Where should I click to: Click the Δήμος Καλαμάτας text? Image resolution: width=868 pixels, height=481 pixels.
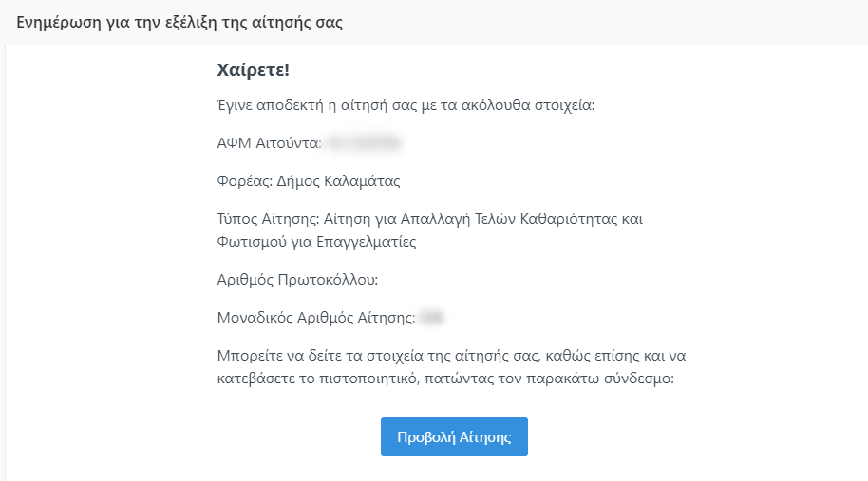(338, 181)
